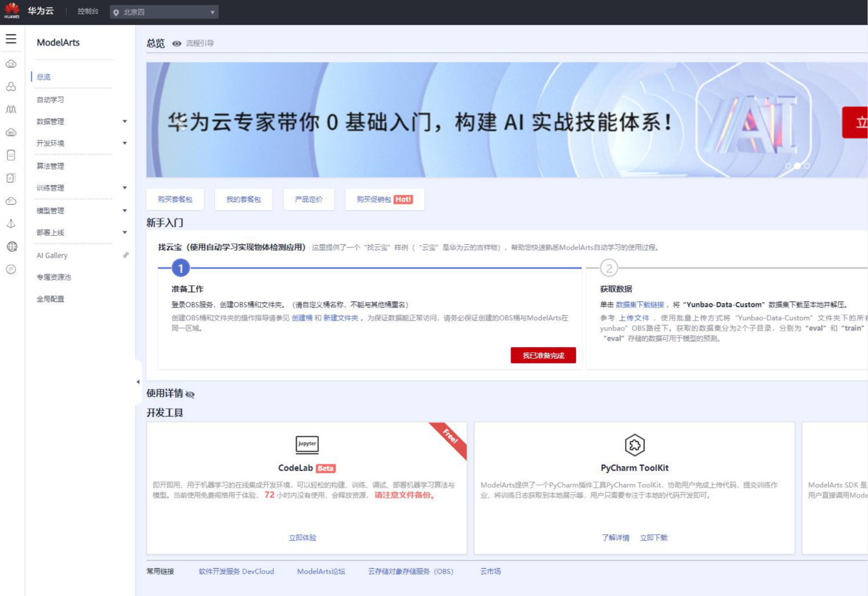868x596 pixels.
Task: Click the Beta badge next to CodeLab
Action: [326, 468]
